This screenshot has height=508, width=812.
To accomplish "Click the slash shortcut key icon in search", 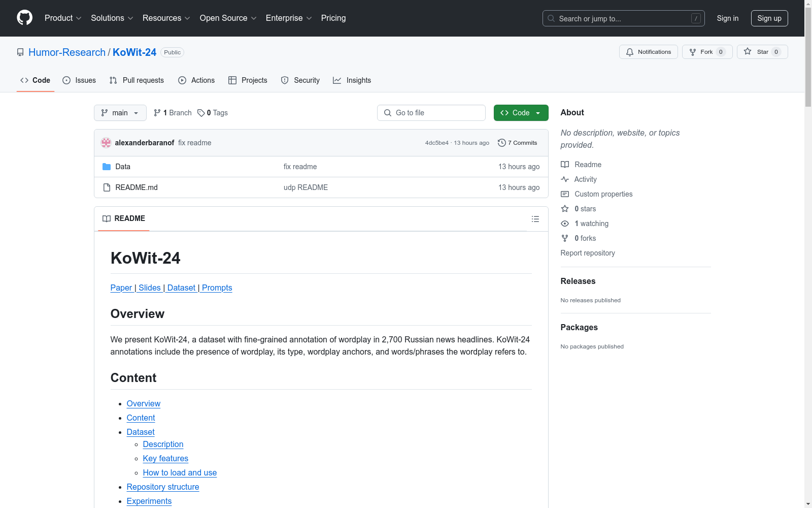I will click(696, 18).
